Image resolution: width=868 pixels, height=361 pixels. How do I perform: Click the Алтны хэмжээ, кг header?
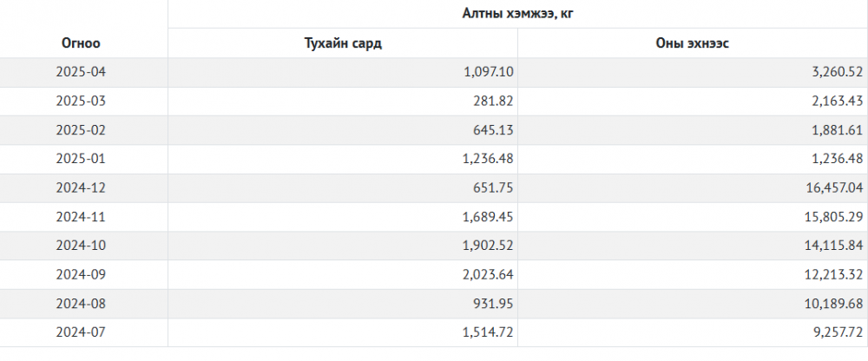click(517, 14)
